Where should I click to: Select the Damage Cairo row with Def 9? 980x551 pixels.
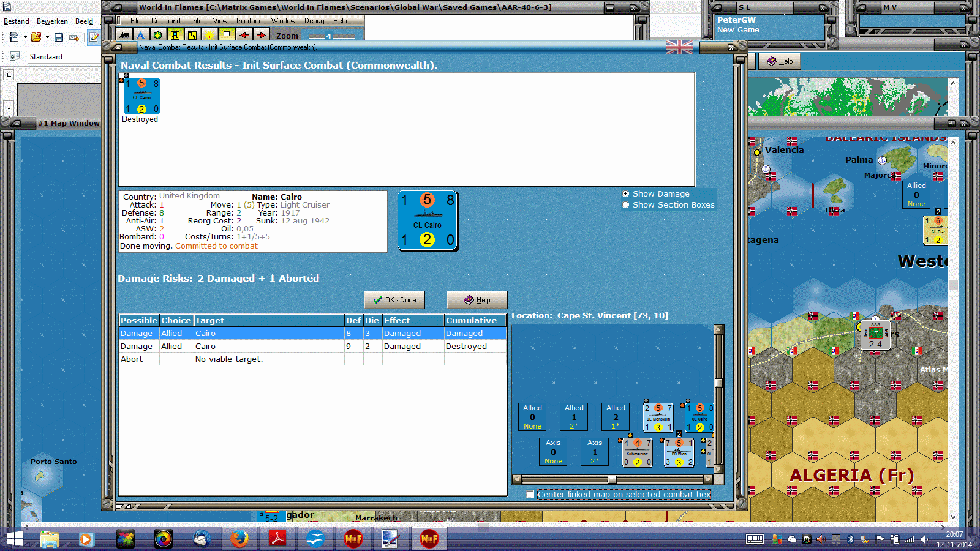pos(312,347)
